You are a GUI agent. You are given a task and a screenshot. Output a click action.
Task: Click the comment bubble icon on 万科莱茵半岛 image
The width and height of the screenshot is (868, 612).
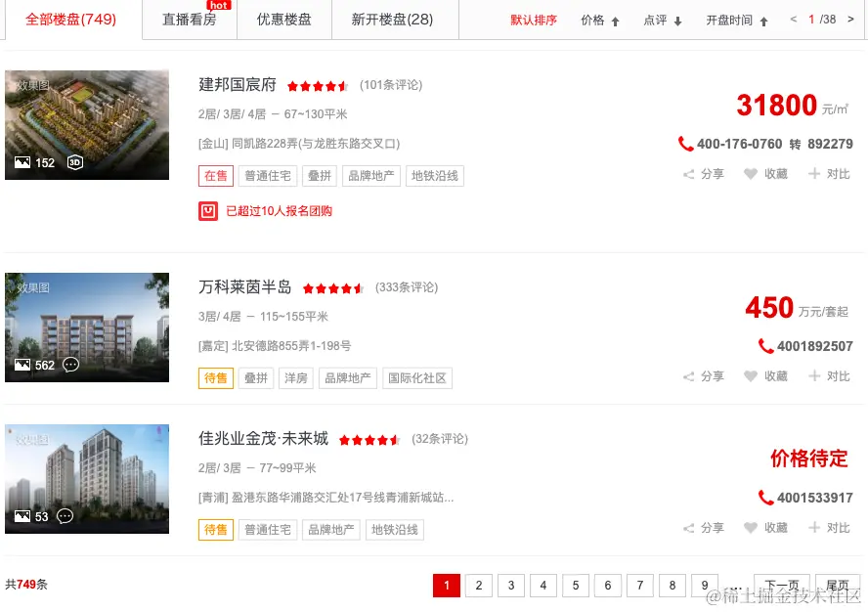(70, 365)
